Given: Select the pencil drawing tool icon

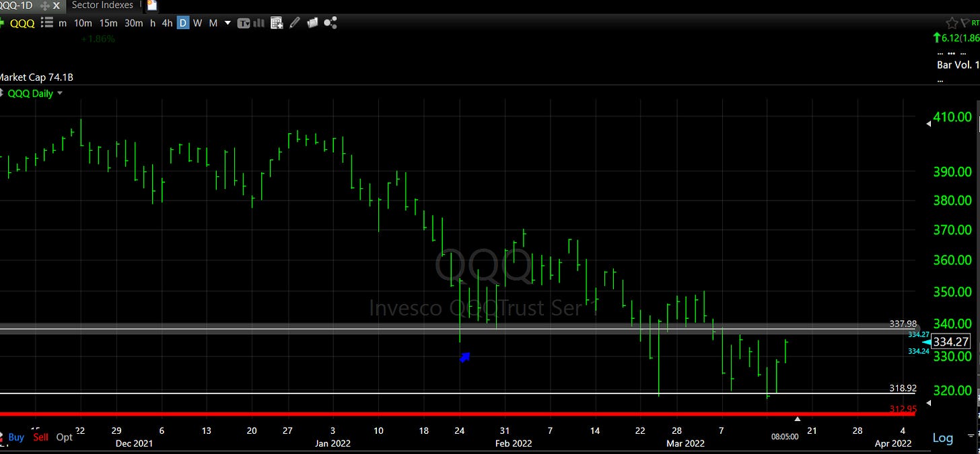Looking at the screenshot, I should [x=294, y=23].
